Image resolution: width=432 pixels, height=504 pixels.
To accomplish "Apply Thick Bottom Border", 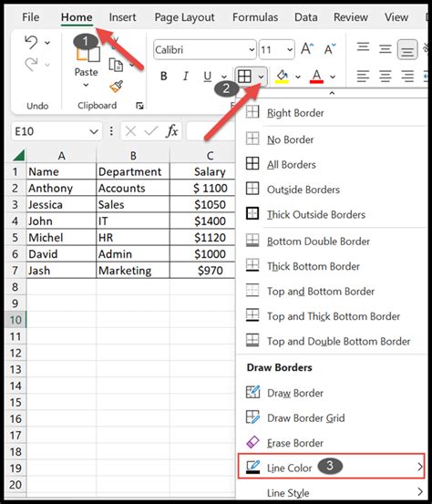I will click(x=331, y=266).
